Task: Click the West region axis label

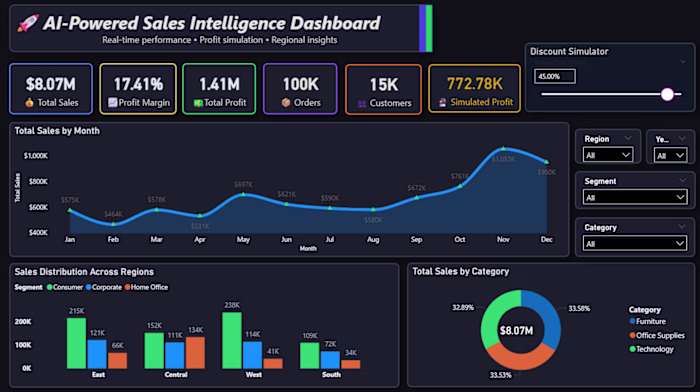Action: [254, 375]
